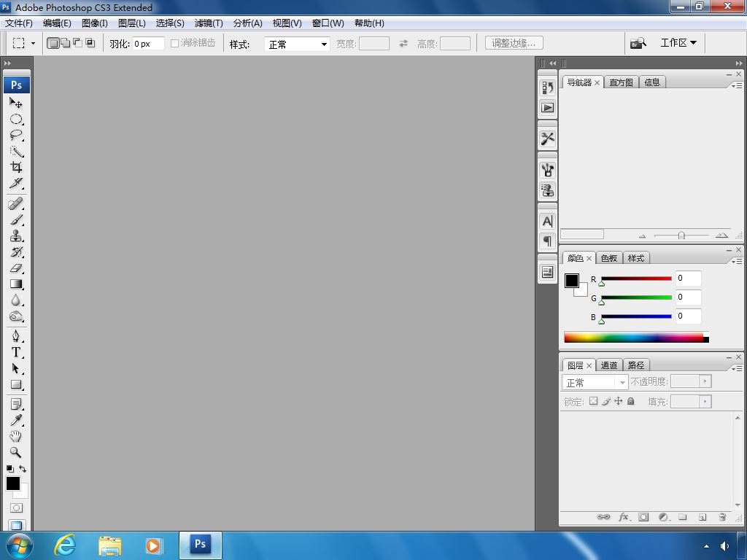Select the Clone Stamp tool

point(16,236)
